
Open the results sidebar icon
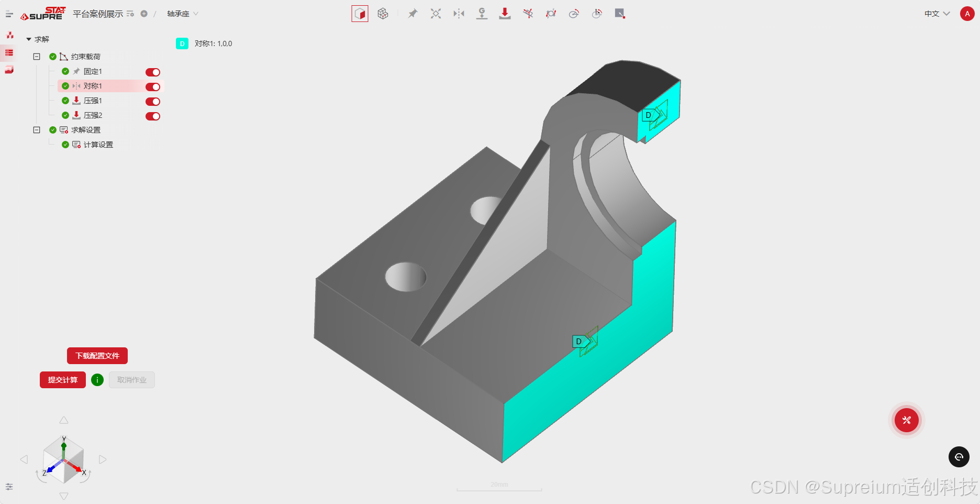9,70
